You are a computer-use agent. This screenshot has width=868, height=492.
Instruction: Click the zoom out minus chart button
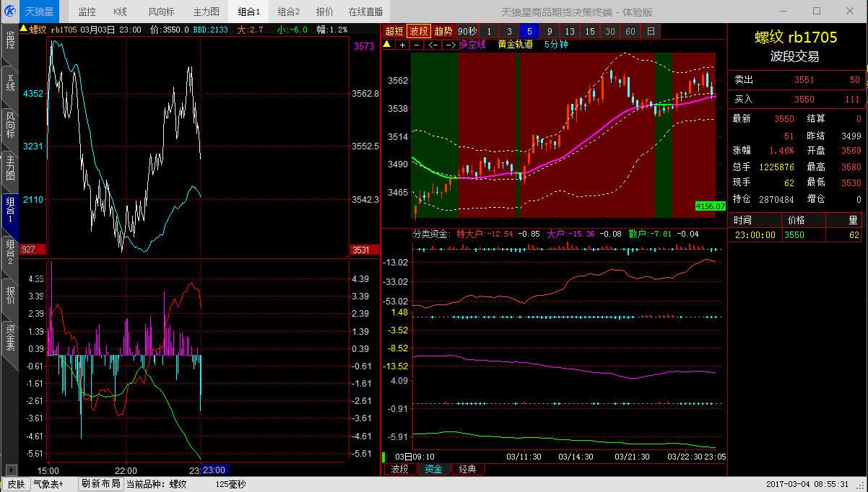[x=417, y=45]
